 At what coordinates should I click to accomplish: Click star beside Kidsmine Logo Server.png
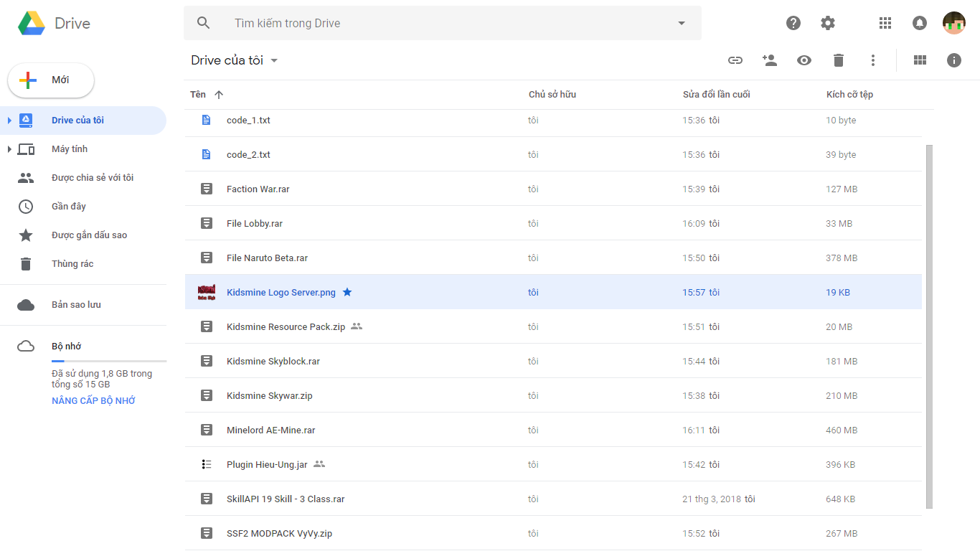click(x=347, y=292)
